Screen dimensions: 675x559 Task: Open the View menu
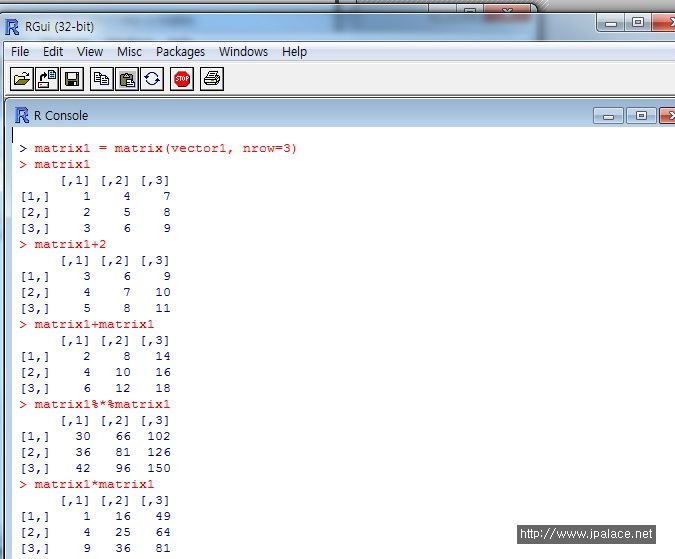90,52
